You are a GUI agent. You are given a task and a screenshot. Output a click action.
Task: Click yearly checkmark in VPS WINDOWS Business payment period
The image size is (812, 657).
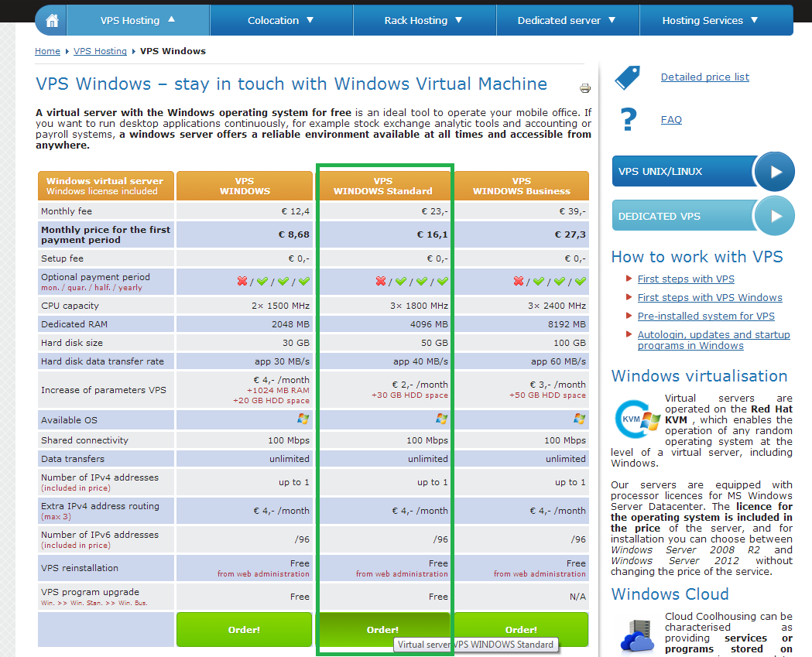581,281
